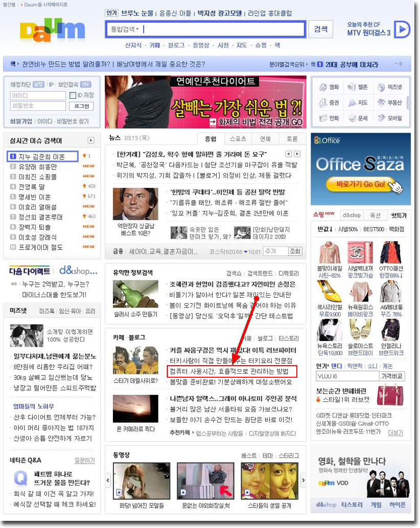This screenshot has height=528, width=420.
Task: Switch news to 토론 tab
Action: [x=292, y=139]
